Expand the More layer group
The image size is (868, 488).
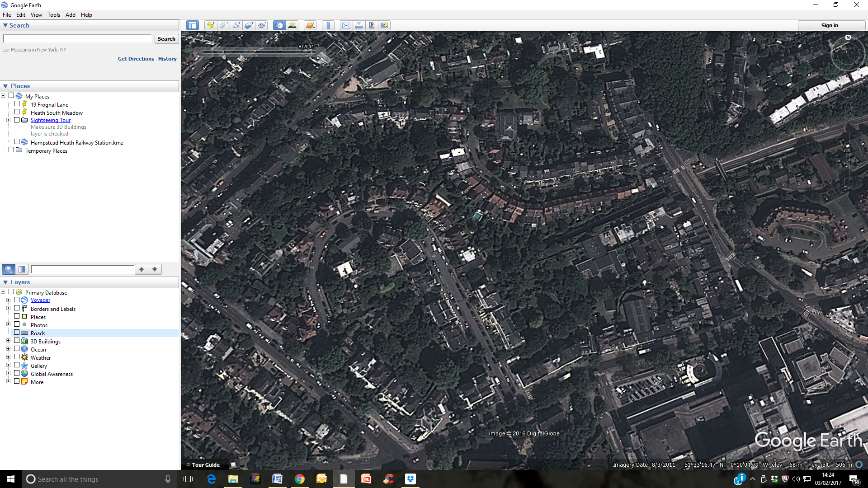(x=8, y=381)
